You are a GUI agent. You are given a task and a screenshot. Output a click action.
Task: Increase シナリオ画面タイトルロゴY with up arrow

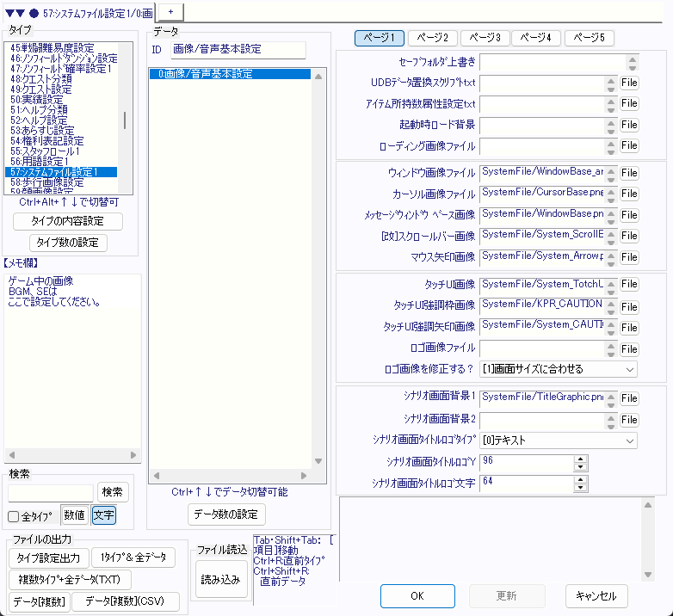point(580,458)
